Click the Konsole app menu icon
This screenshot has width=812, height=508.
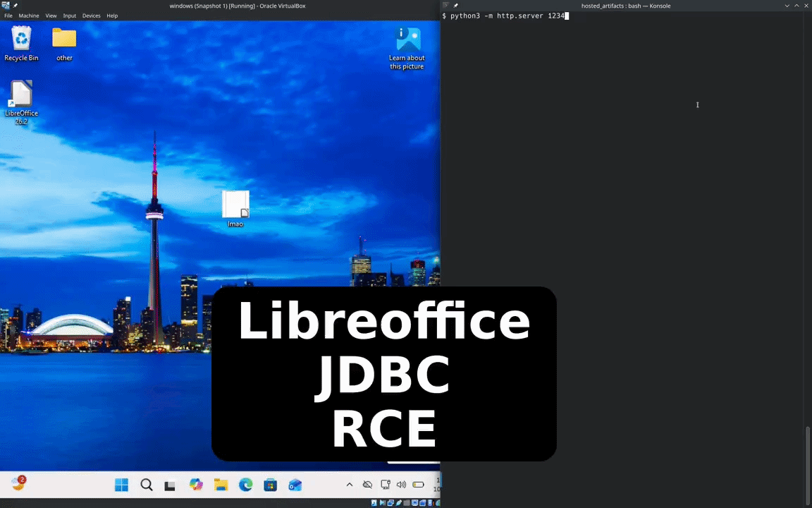point(446,6)
